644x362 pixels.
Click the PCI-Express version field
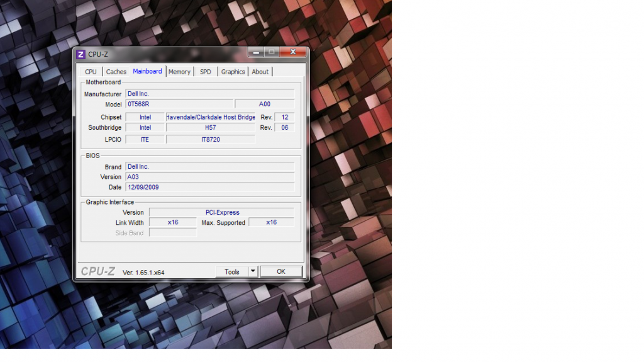click(222, 212)
